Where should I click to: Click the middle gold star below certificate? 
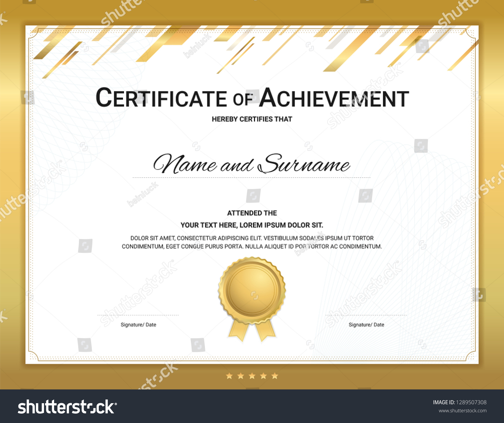point(252,376)
